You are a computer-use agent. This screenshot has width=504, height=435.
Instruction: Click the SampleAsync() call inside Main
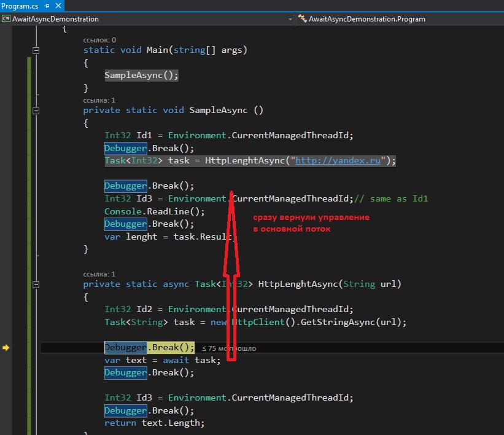point(141,76)
